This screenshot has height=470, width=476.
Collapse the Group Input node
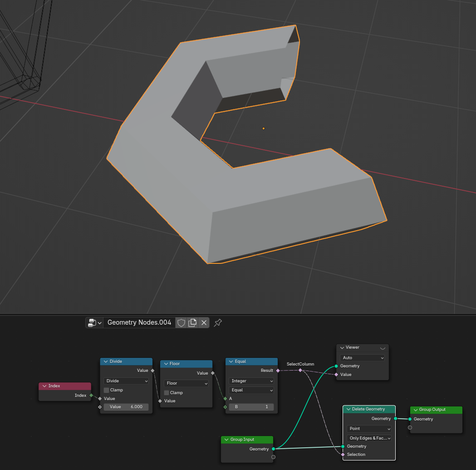pos(226,440)
